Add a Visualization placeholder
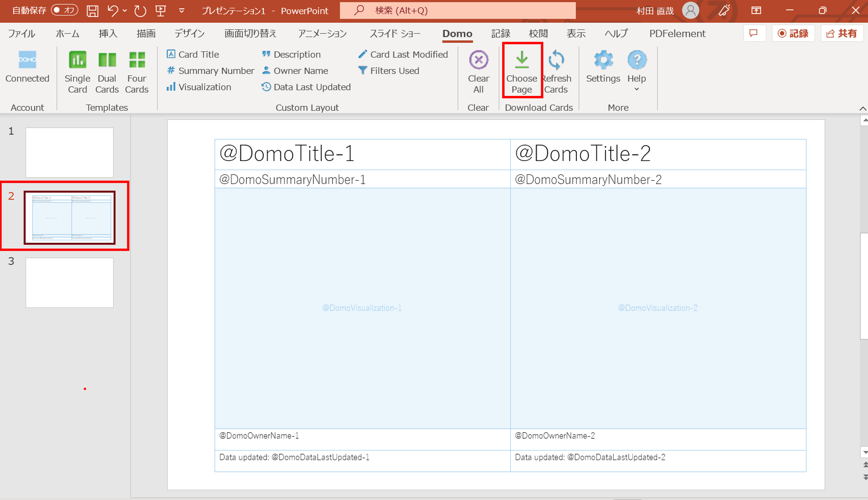 tap(199, 87)
